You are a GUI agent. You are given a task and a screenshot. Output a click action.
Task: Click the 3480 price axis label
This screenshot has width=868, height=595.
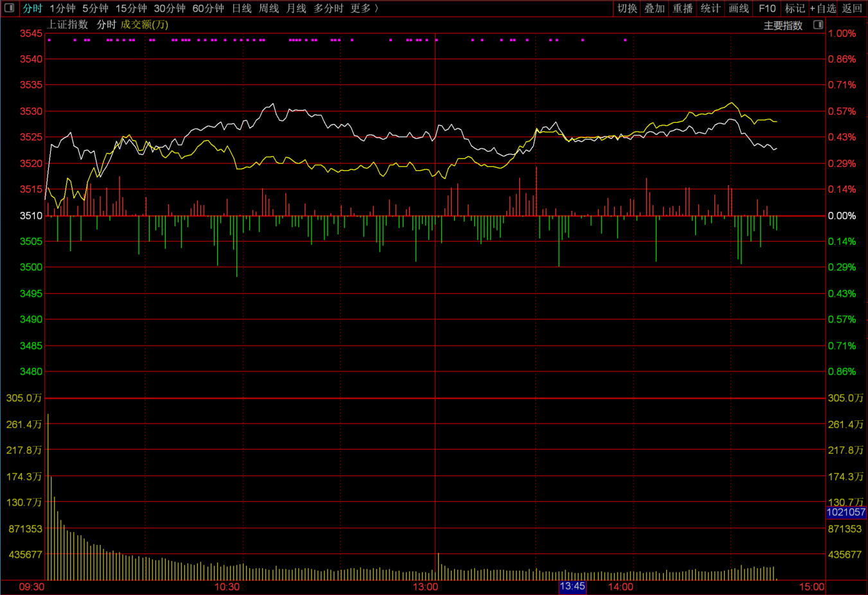click(31, 371)
